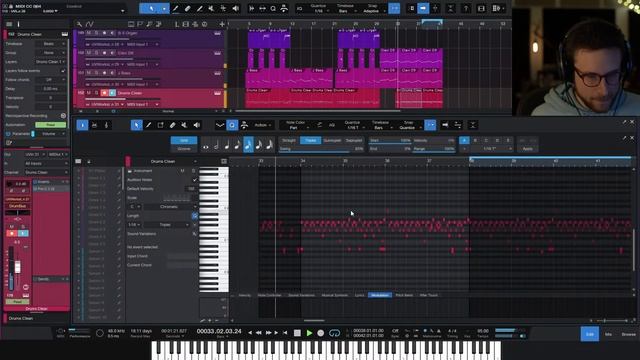This screenshot has height=360, width=640.
Task: Start playback with the green Play button
Action: pos(309,333)
